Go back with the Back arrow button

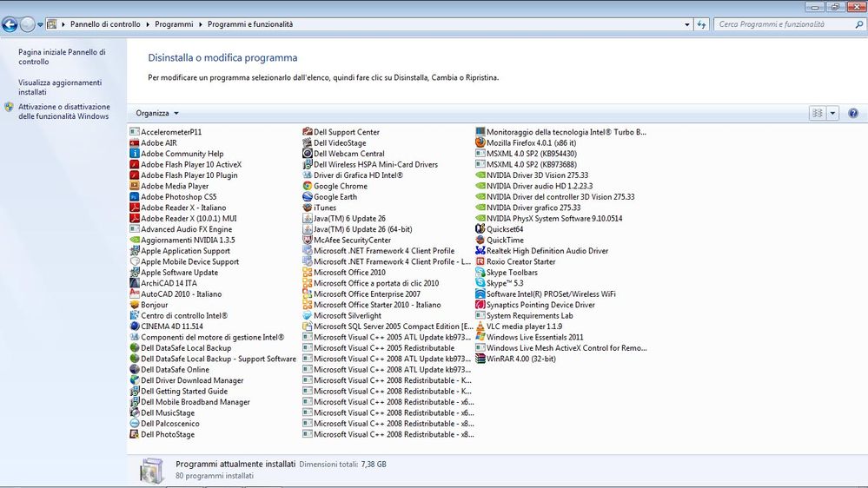click(10, 24)
